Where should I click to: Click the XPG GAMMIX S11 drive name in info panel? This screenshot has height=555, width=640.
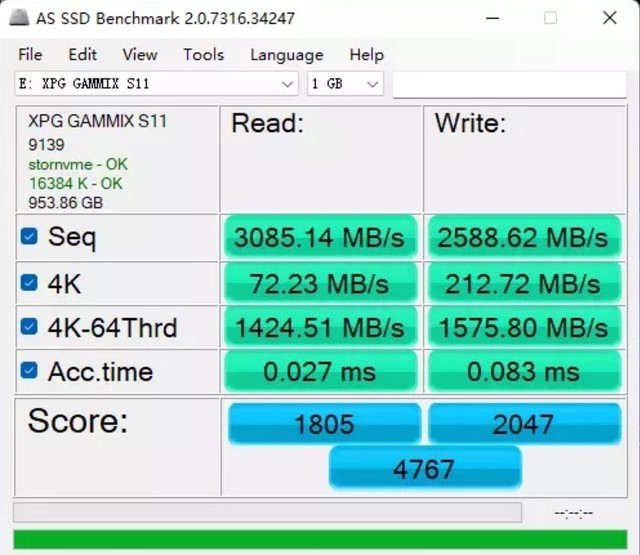click(x=98, y=121)
